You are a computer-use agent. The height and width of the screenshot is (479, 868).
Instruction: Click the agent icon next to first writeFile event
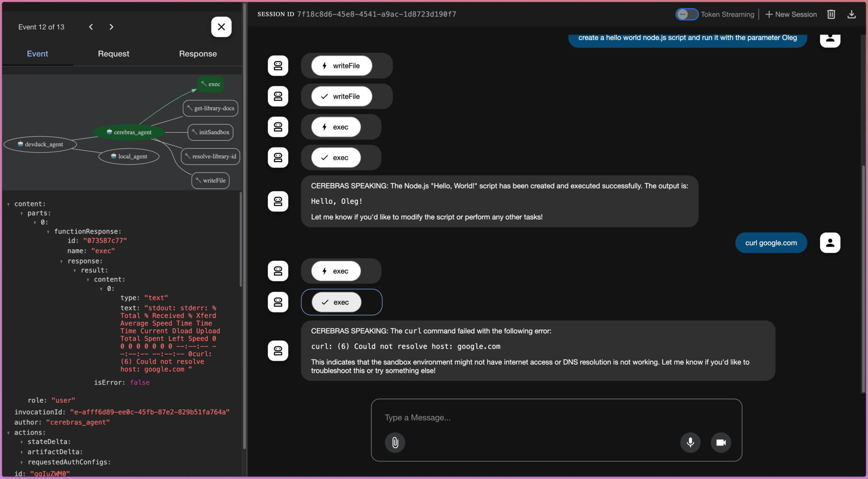coord(278,66)
